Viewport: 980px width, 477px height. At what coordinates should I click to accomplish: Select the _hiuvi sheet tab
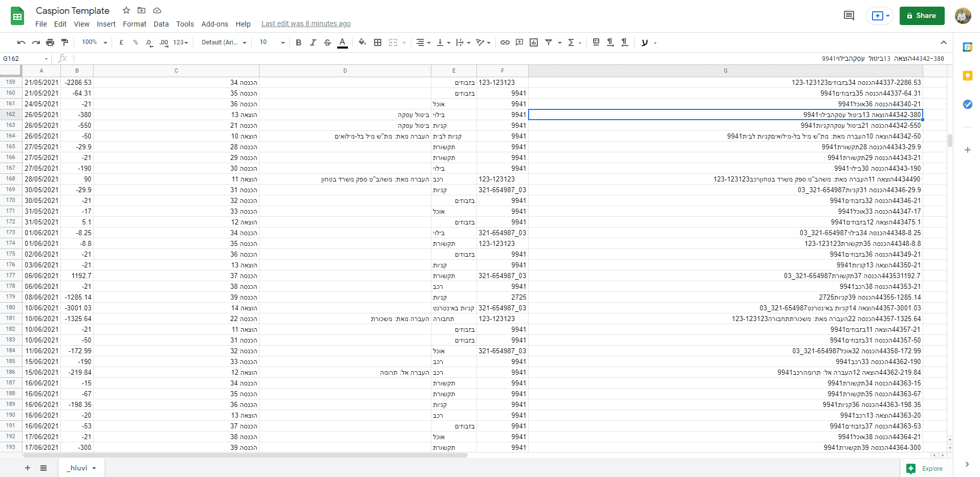[x=81, y=468]
